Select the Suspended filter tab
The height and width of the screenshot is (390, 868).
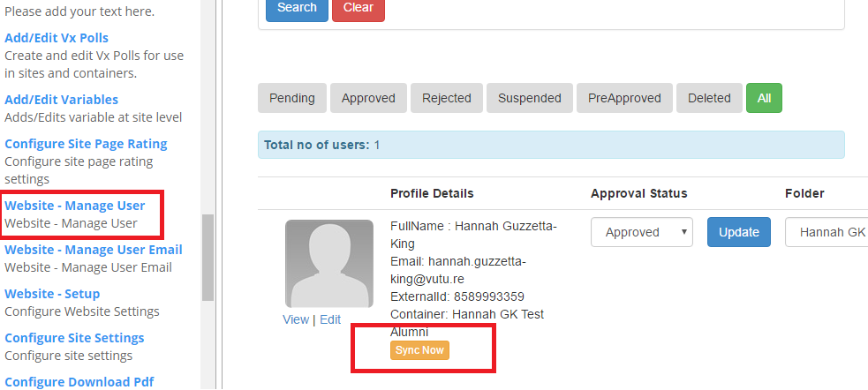529,98
